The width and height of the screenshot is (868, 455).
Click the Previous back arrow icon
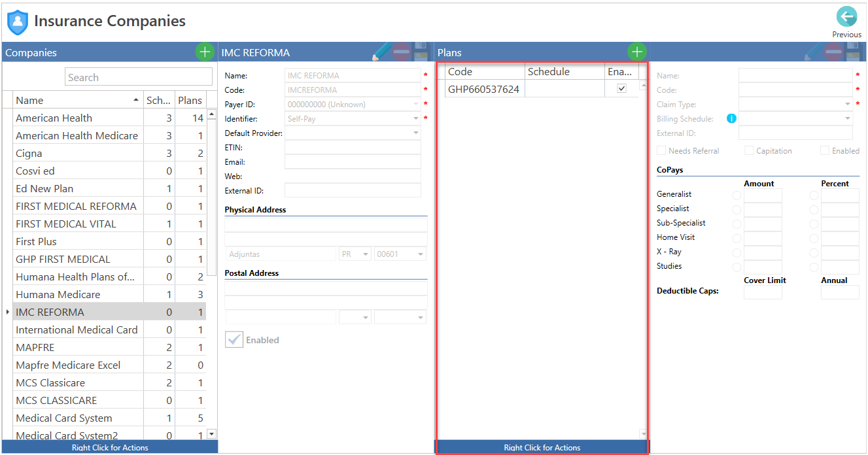pos(846,17)
